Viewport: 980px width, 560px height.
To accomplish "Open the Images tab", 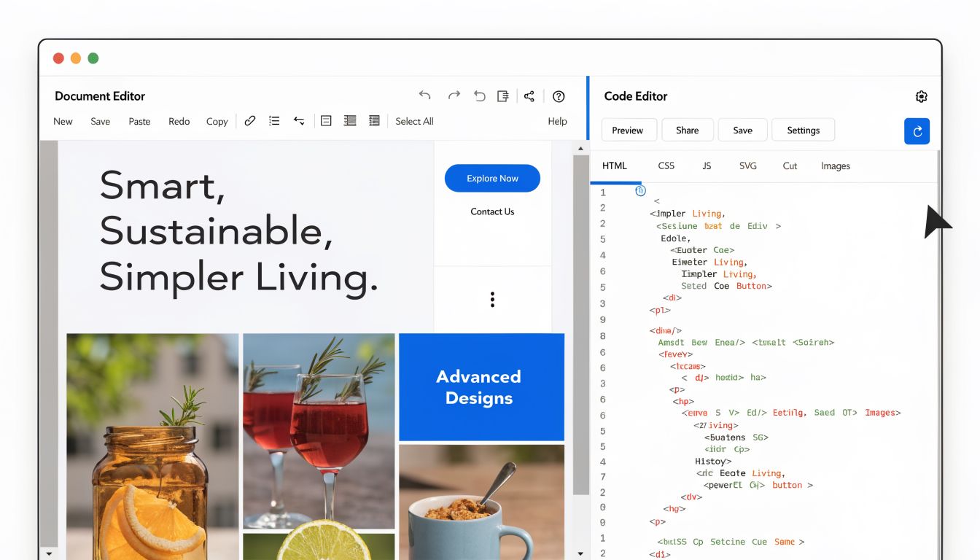I will pyautogui.click(x=835, y=166).
